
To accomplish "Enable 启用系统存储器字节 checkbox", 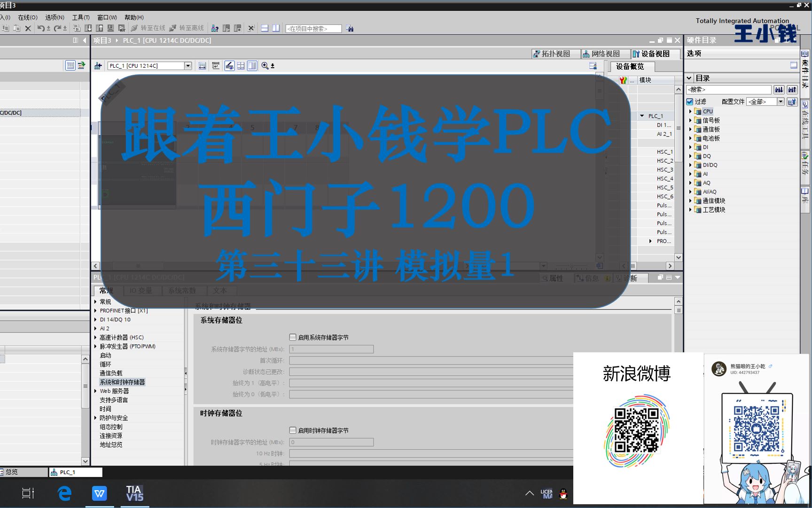I will click(x=293, y=337).
